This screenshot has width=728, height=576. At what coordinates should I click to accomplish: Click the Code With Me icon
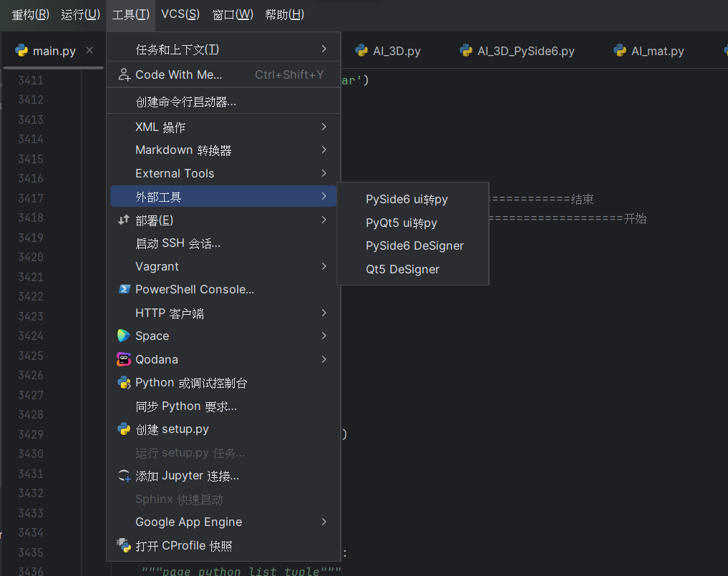click(124, 74)
